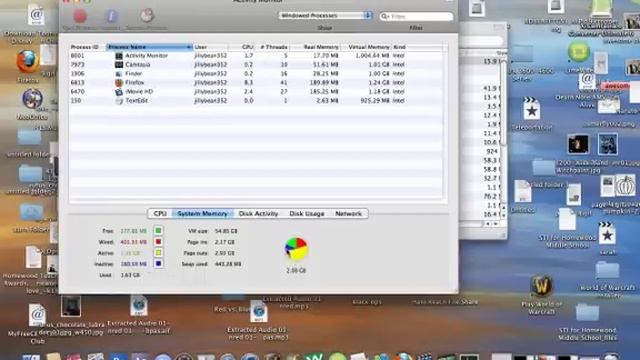Image resolution: width=640 pixels, height=360 pixels.
Task: Click the iMovie HD process icon in list
Action: [x=119, y=91]
